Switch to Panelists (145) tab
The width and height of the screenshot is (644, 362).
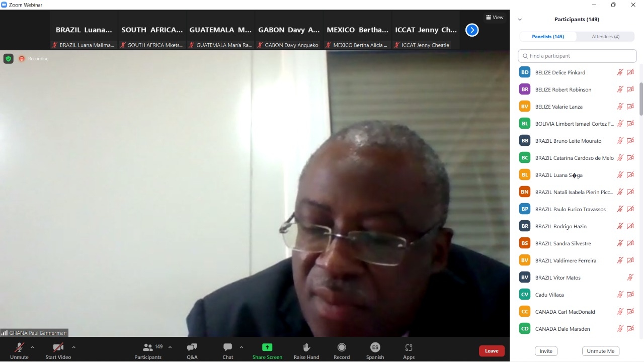(548, 37)
